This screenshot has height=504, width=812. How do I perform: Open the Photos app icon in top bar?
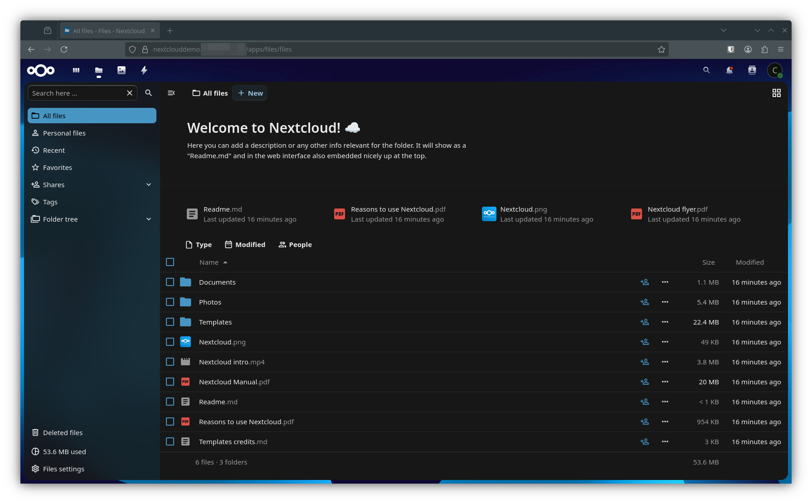(122, 70)
